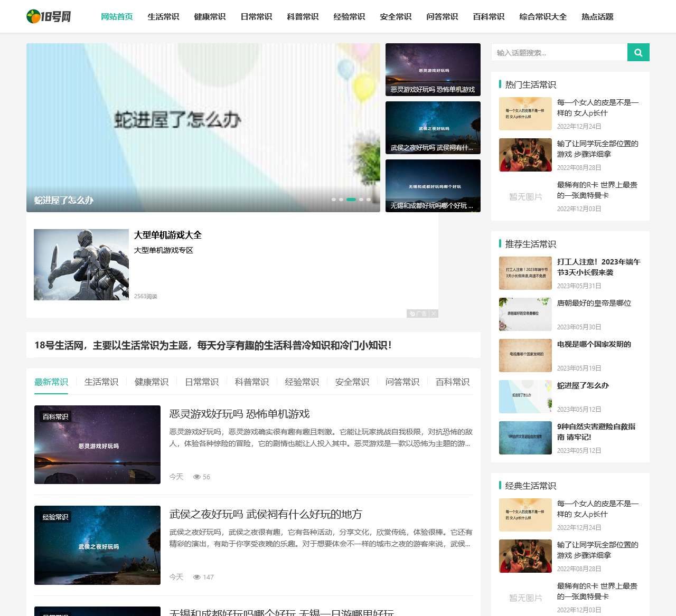Open 热点话题 in the top navigation
The height and width of the screenshot is (616, 676).
point(597,16)
